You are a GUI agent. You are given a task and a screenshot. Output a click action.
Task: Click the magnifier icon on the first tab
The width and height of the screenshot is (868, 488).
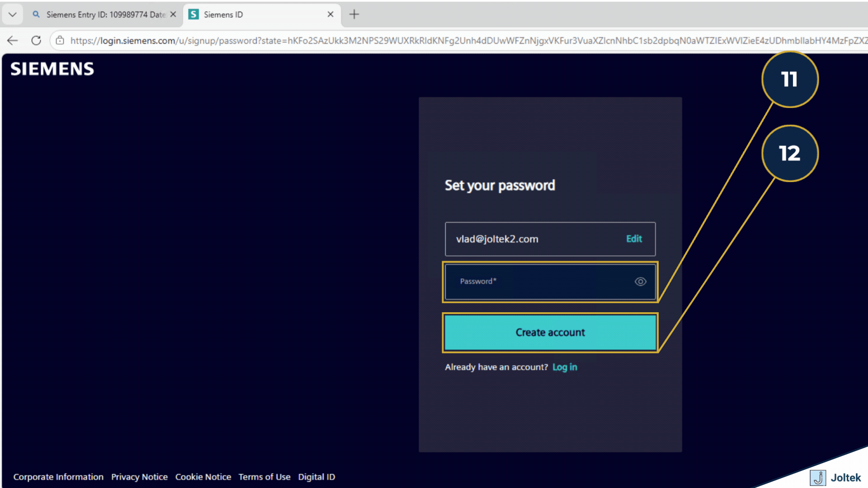[36, 14]
